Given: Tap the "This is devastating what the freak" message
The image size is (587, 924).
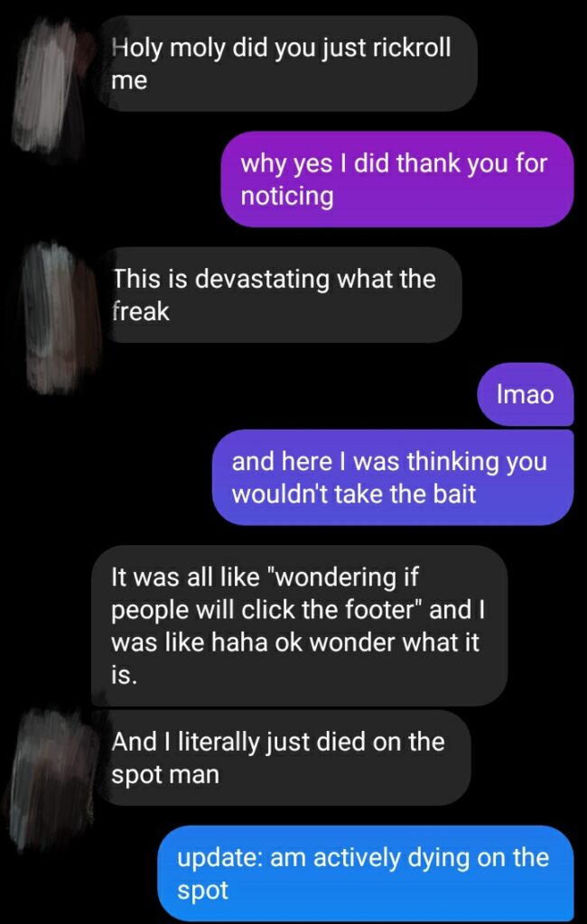Looking at the screenshot, I should click(x=282, y=295).
